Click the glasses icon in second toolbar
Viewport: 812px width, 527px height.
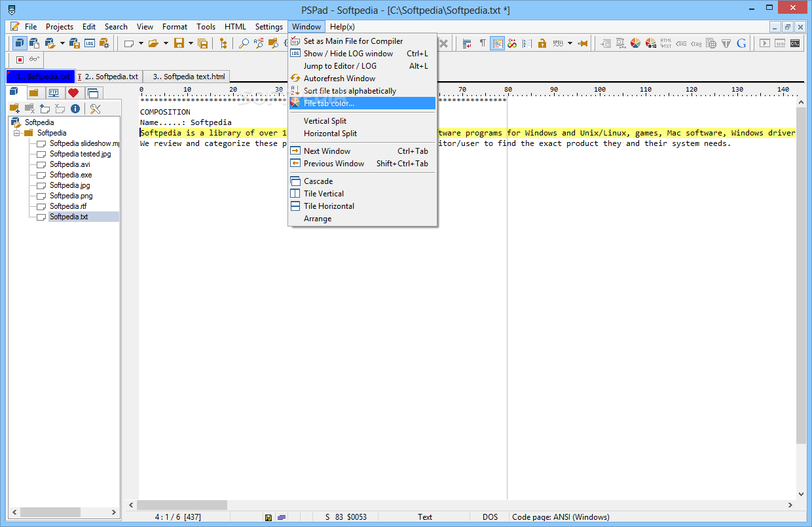[x=34, y=59]
